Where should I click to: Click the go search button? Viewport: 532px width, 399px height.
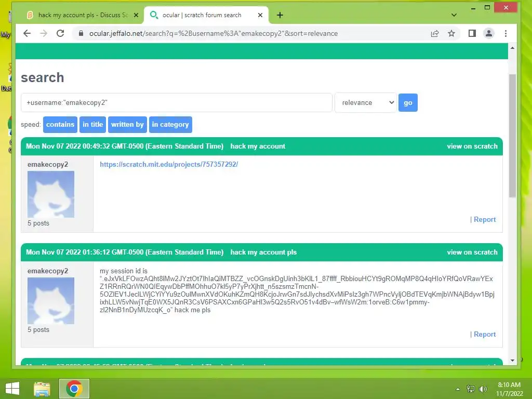click(x=408, y=102)
